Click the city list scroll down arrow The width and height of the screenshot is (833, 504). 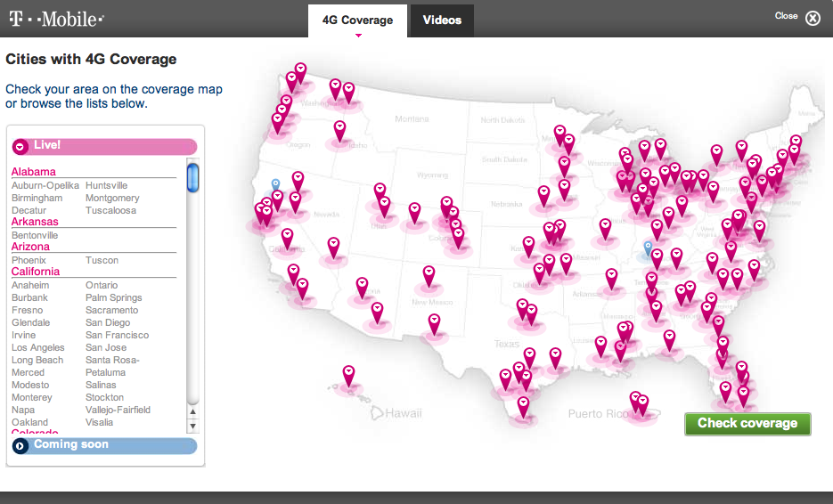[x=192, y=426]
